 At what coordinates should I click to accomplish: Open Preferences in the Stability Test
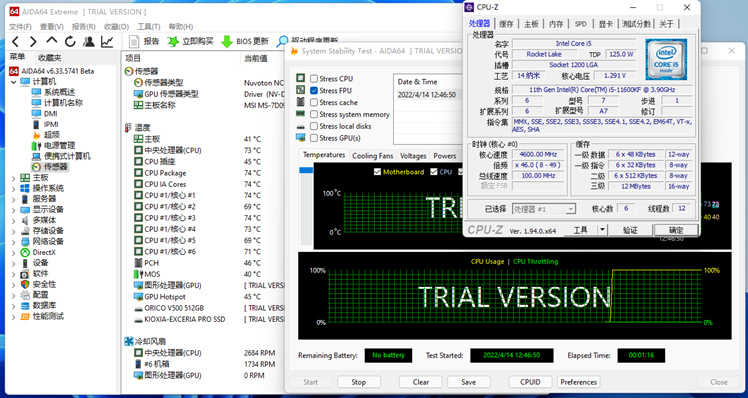pos(579,382)
